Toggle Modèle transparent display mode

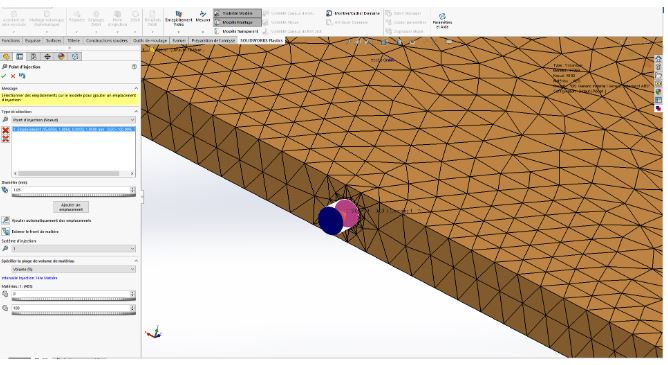pos(237,32)
